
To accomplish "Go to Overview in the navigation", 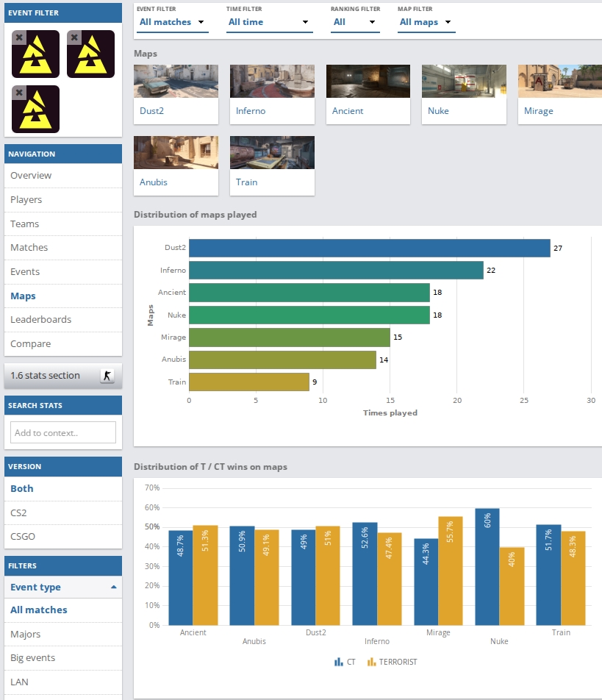I will click(x=63, y=176).
